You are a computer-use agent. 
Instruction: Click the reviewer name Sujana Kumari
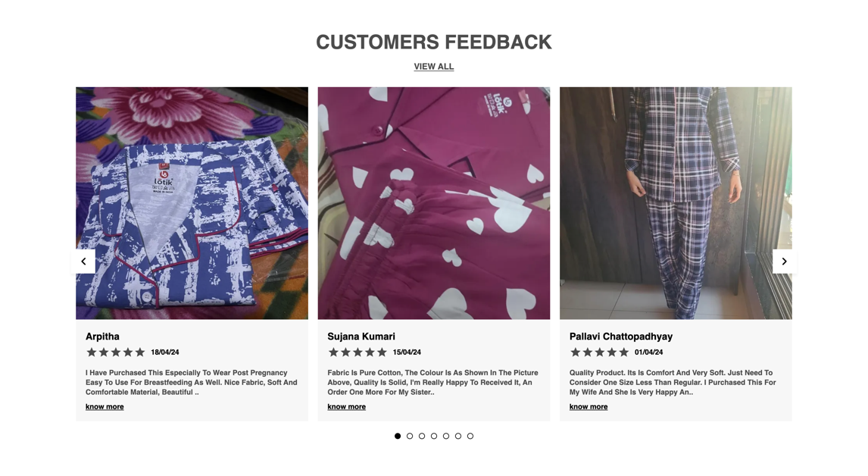361,337
